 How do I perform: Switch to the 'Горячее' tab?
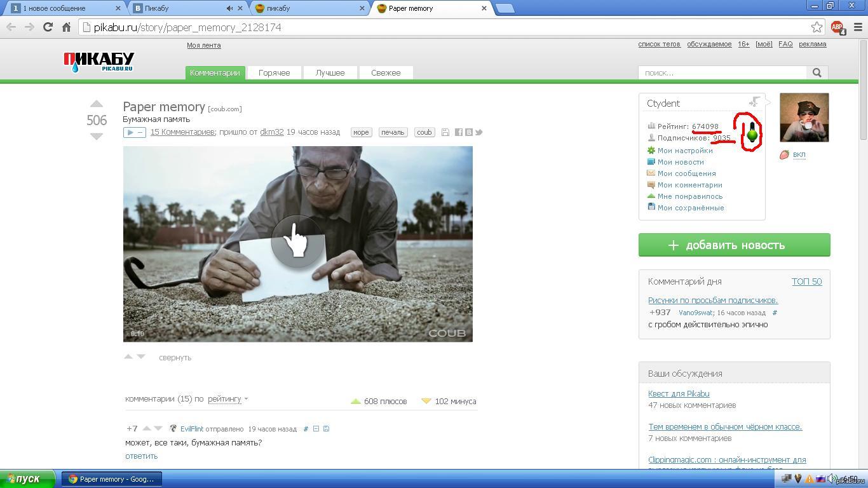274,73
